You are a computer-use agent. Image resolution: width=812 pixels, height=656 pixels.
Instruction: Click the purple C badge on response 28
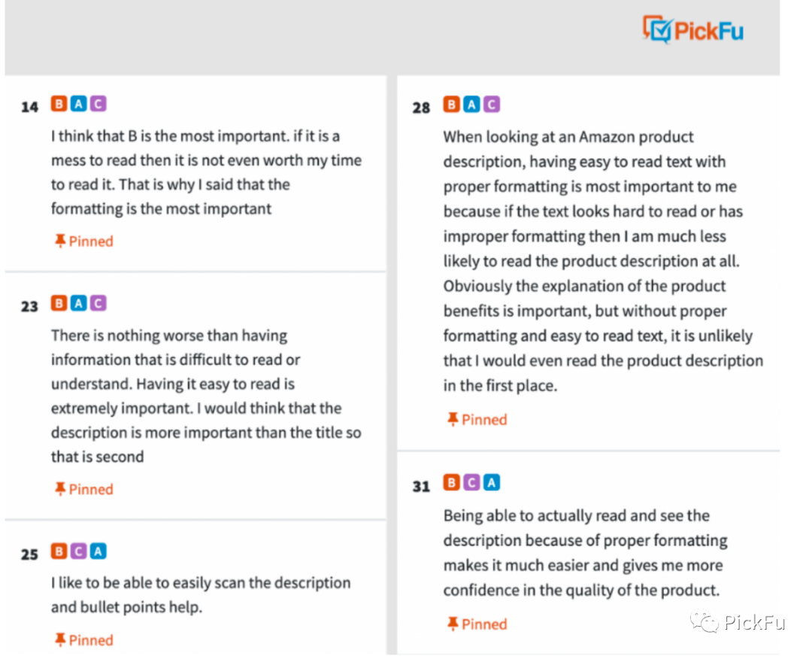coord(492,105)
